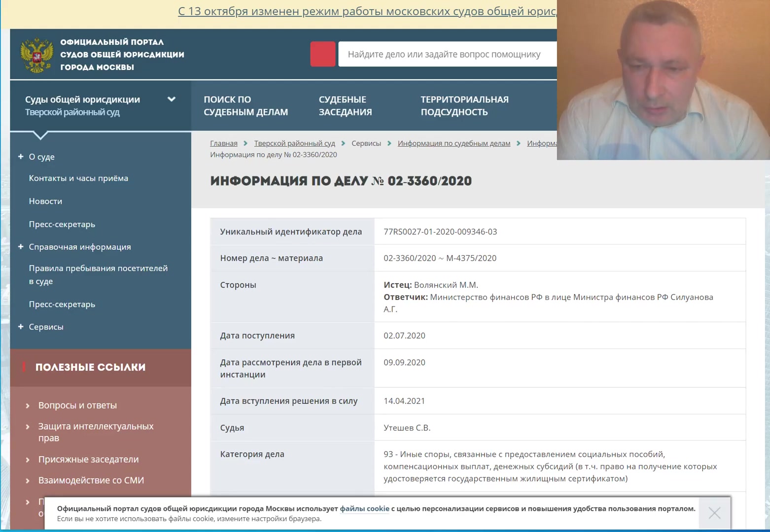
Task: Click into the case search input field
Action: [x=448, y=54]
